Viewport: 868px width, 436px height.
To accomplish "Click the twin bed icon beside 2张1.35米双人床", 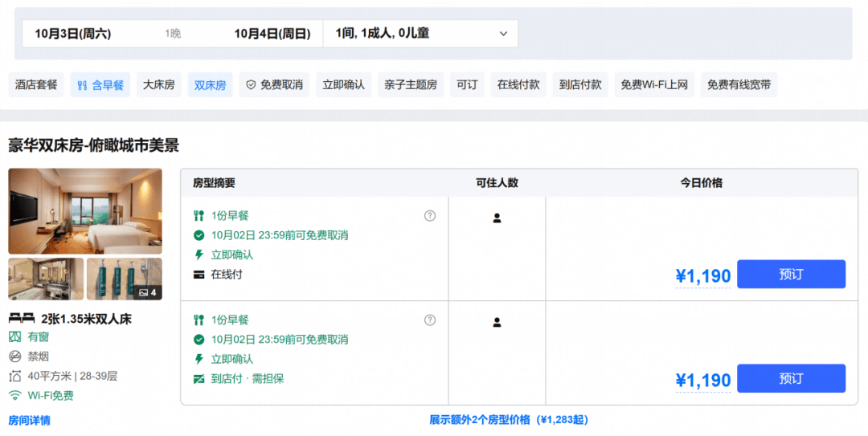I will point(22,318).
